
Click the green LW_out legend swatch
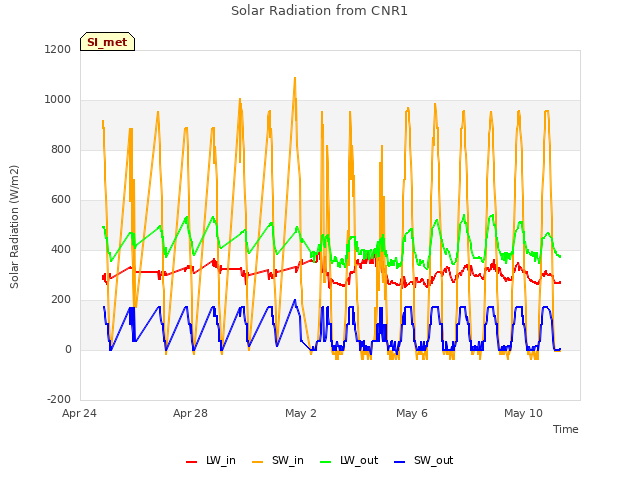click(326, 462)
